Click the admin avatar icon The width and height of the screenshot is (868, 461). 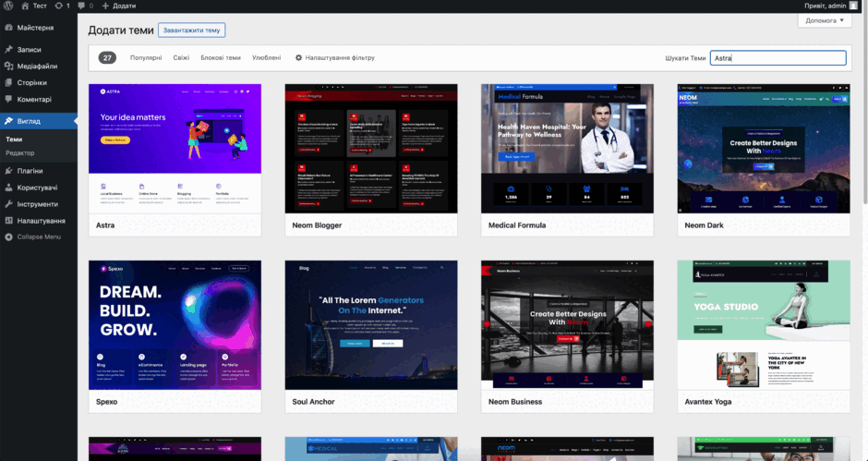pos(853,6)
